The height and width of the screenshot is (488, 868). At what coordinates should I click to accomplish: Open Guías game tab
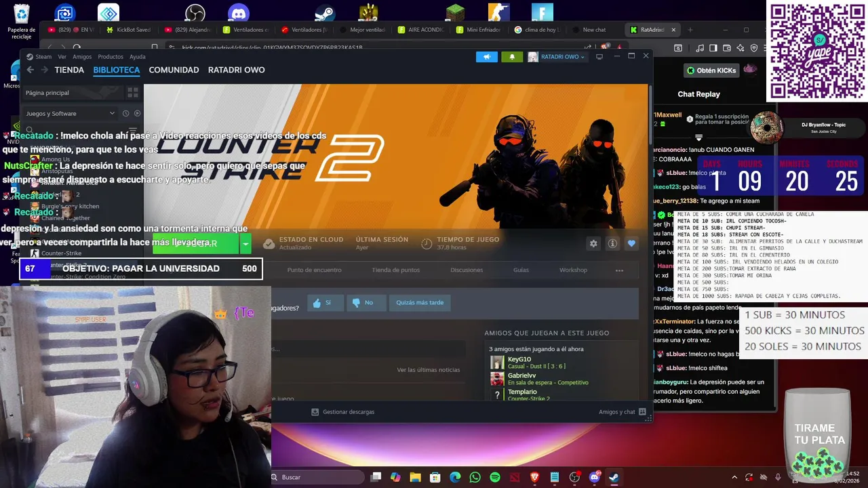(x=521, y=270)
